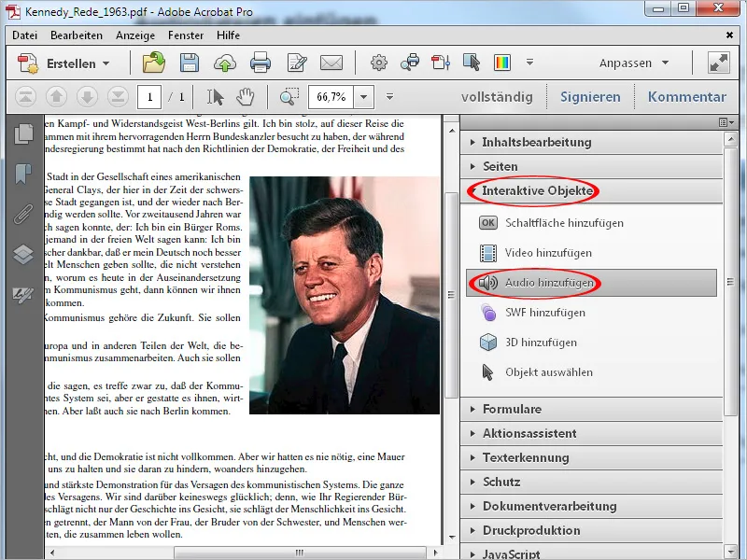747x560 pixels.
Task: Open the Datei menu
Action: click(x=25, y=35)
